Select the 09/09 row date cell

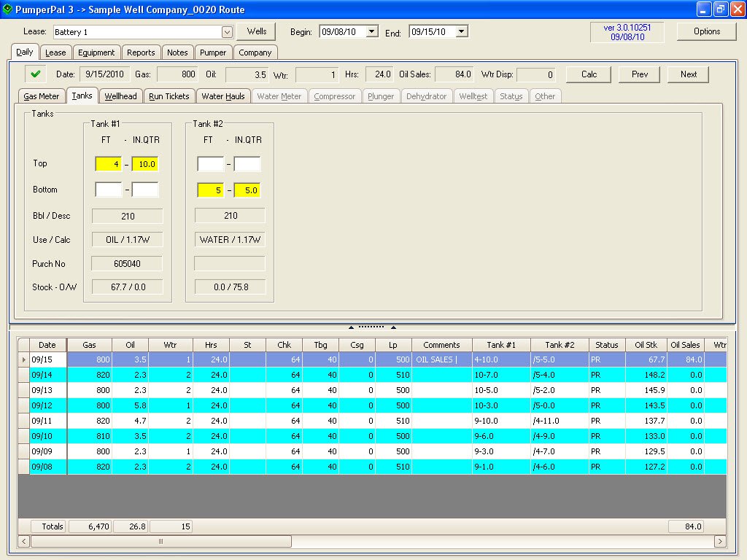pyautogui.click(x=47, y=451)
